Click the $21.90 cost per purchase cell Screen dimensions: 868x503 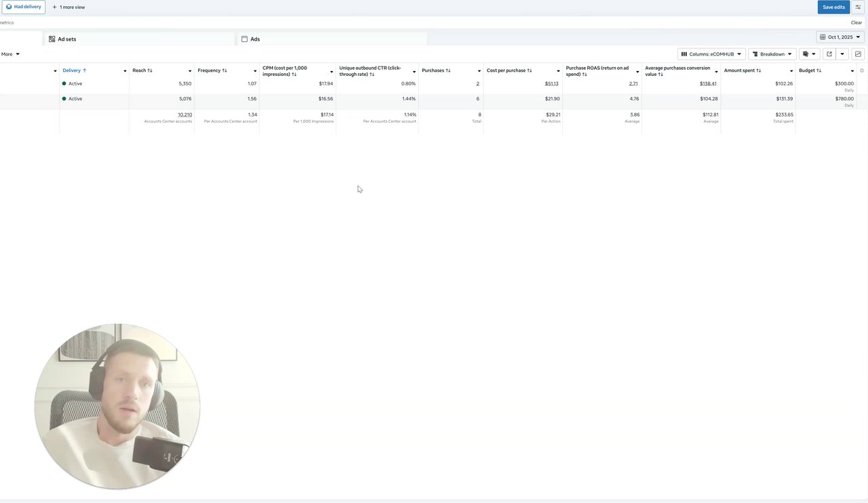[552, 99]
